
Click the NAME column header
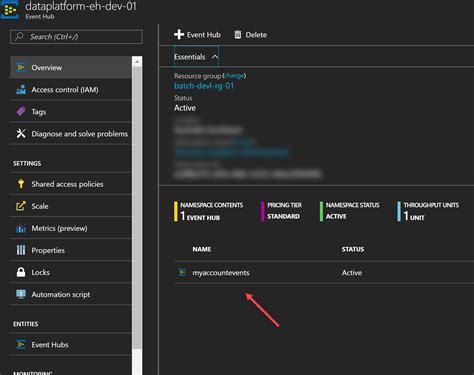point(202,249)
